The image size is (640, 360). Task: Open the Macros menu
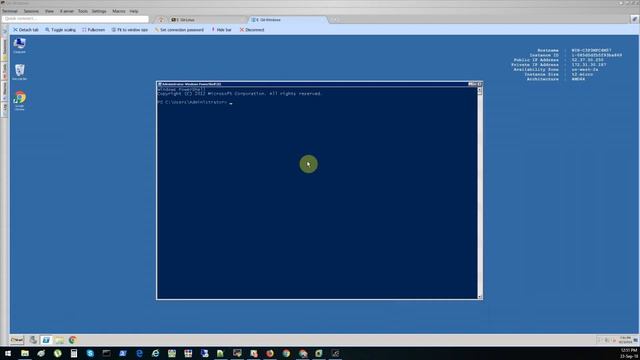[119, 11]
